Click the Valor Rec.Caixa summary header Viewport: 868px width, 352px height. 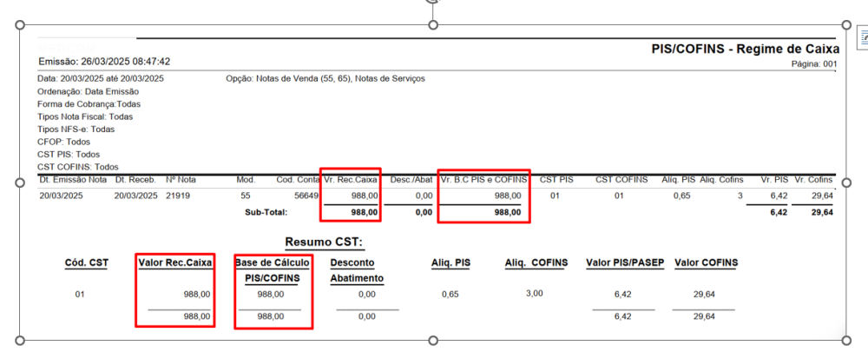pos(174,262)
